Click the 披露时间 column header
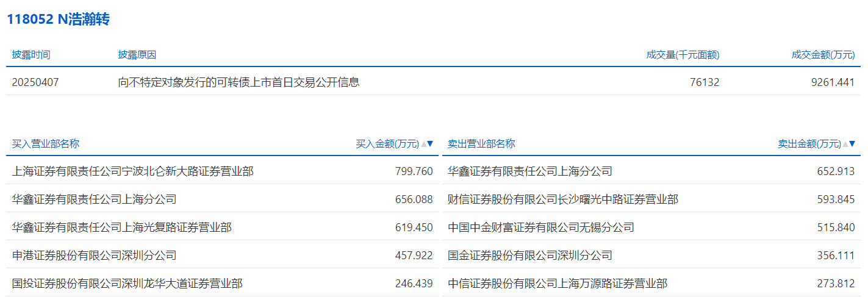The width and height of the screenshot is (868, 297). click(x=31, y=55)
